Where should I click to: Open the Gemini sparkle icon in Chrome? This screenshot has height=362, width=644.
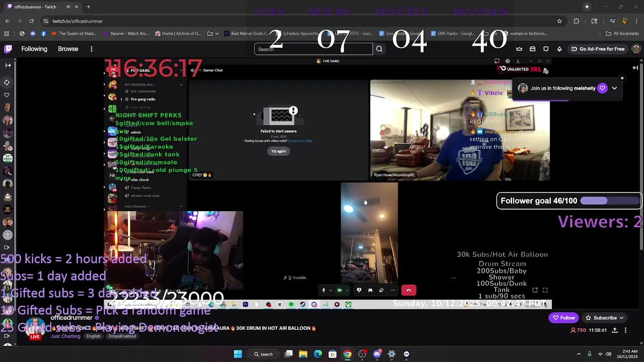click(x=587, y=7)
